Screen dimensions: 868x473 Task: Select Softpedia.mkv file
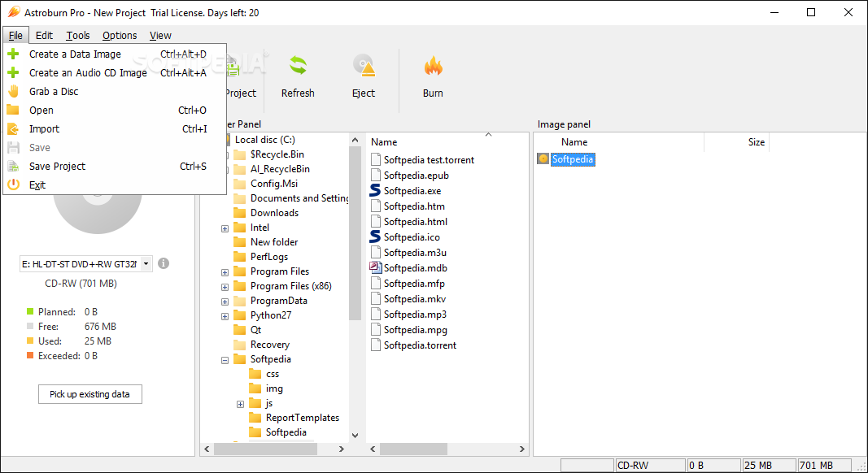click(415, 299)
